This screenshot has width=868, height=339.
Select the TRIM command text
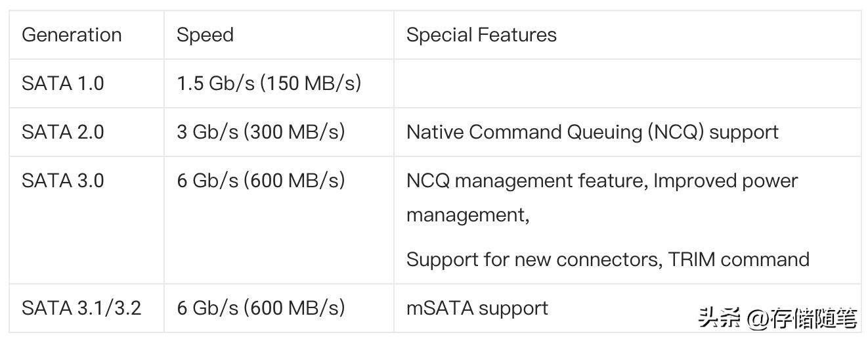(739, 260)
